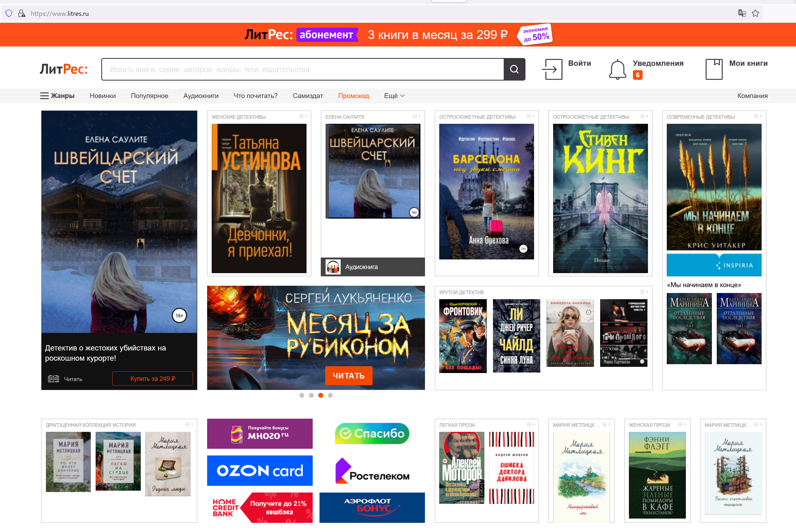Select the second carousel dot
The width and height of the screenshot is (796, 532).
click(x=311, y=395)
